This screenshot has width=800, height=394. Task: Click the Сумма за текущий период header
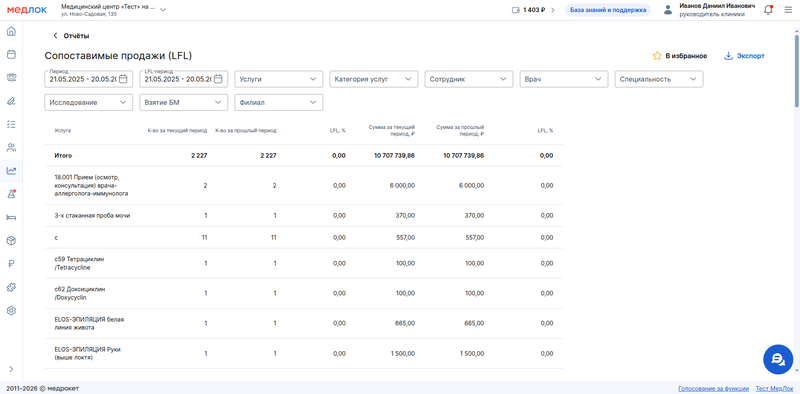[x=391, y=130]
